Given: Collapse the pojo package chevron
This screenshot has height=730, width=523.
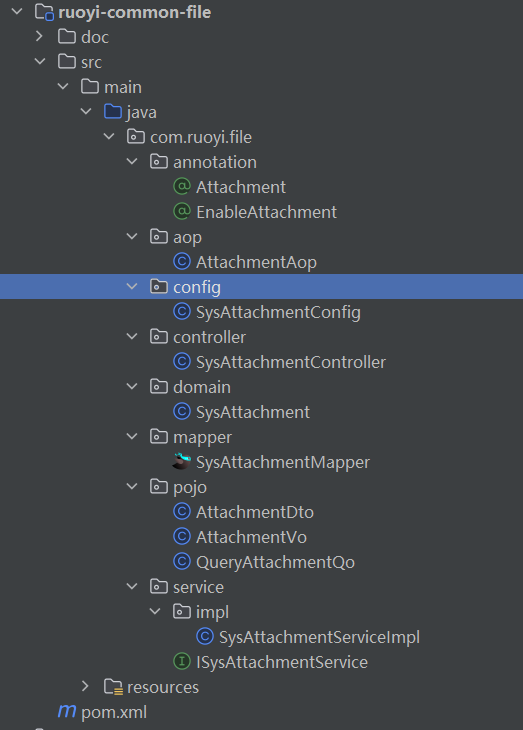Looking at the screenshot, I should (x=132, y=486).
